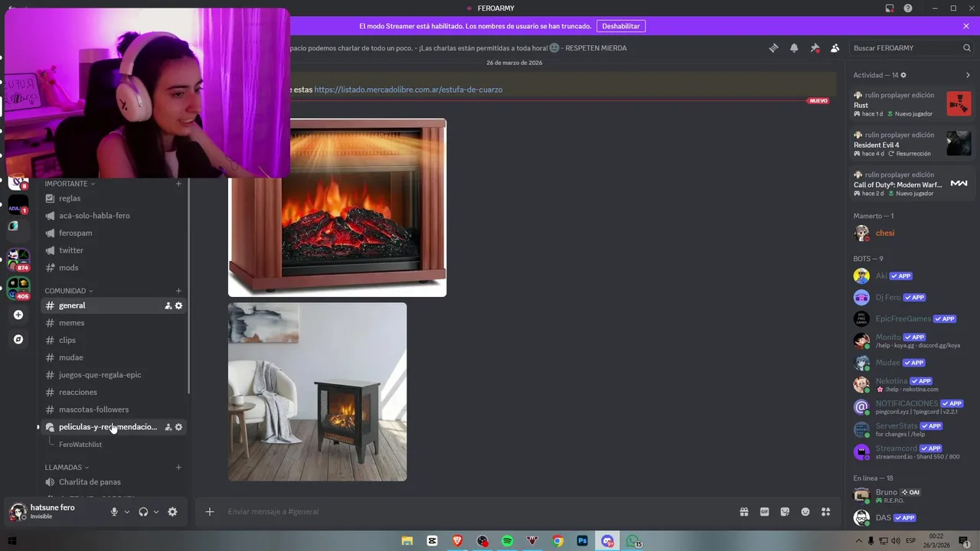Click invite icon on general channel
The width and height of the screenshot is (980, 551).
168,305
